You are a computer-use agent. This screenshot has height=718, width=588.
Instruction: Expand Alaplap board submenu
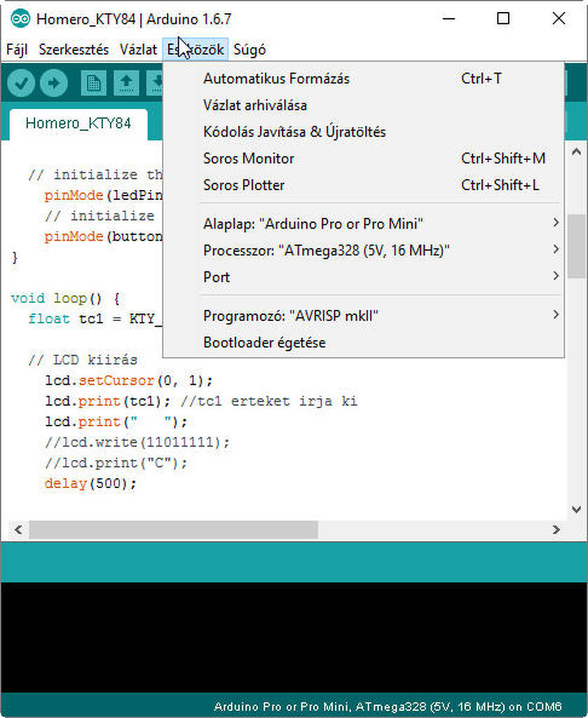tap(363, 224)
